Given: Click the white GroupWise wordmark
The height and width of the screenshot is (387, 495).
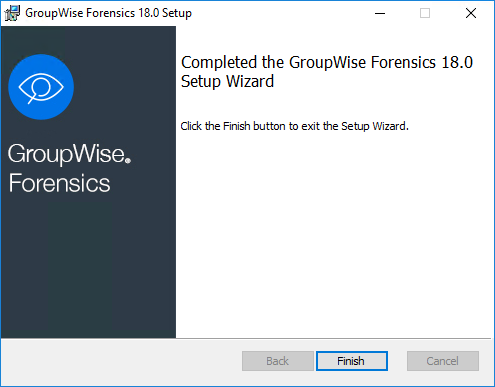Looking at the screenshot, I should click(67, 154).
